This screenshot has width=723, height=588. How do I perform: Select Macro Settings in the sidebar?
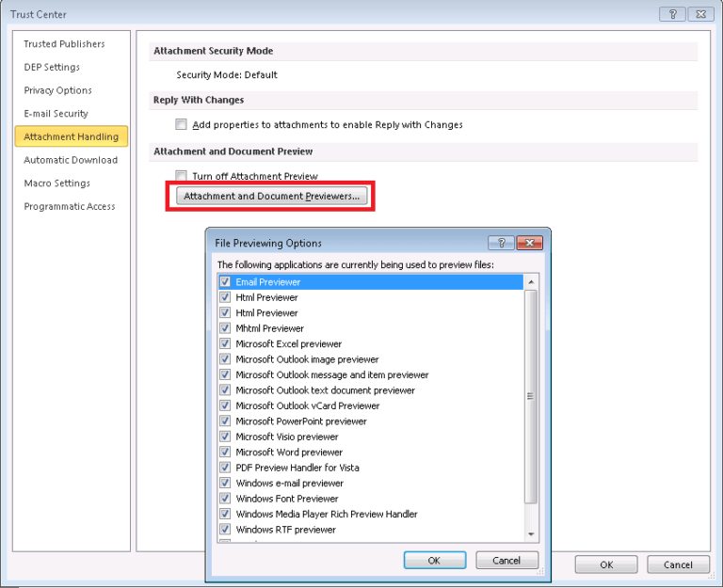56,183
